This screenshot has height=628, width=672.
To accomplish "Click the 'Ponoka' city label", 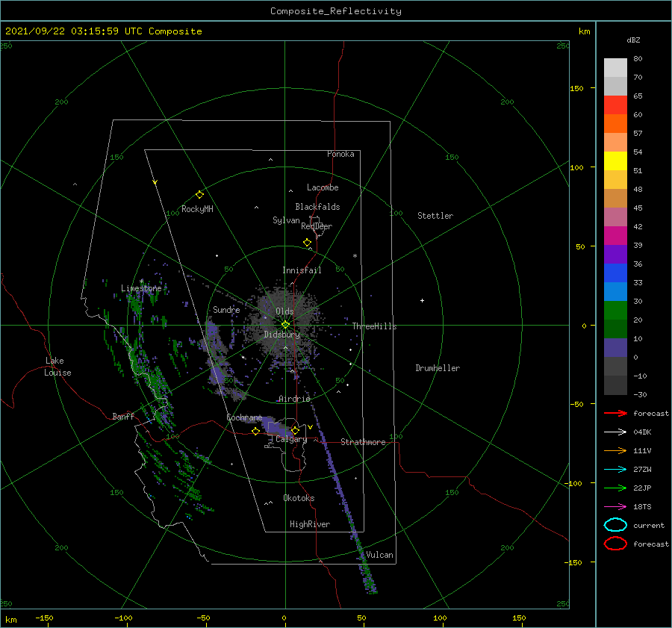I will coord(340,154).
